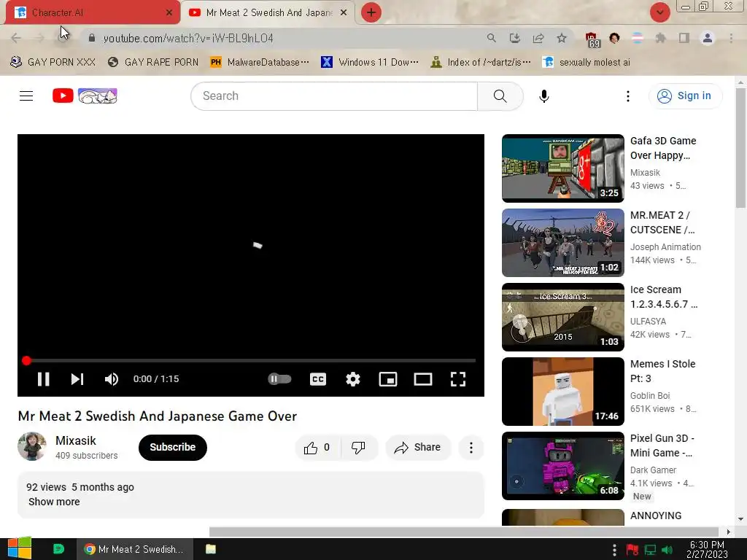The image size is (747, 560).
Task: Skip to the next video
Action: coord(77,379)
